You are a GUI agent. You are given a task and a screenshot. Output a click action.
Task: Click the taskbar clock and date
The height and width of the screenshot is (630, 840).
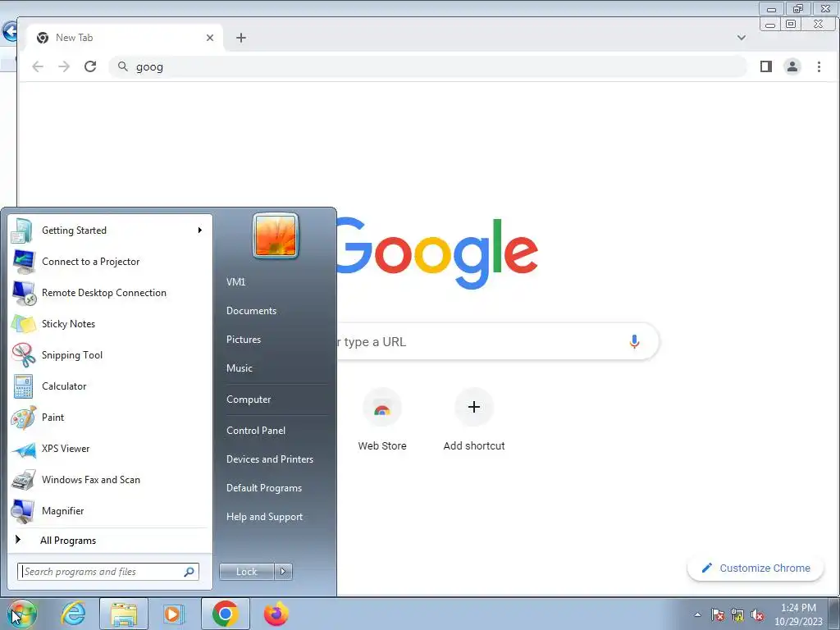point(798,614)
